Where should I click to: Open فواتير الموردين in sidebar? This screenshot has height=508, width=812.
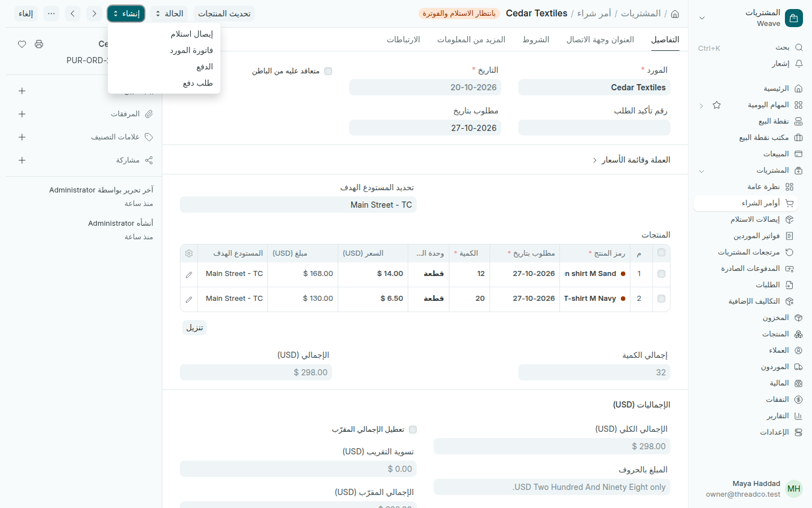point(745,236)
